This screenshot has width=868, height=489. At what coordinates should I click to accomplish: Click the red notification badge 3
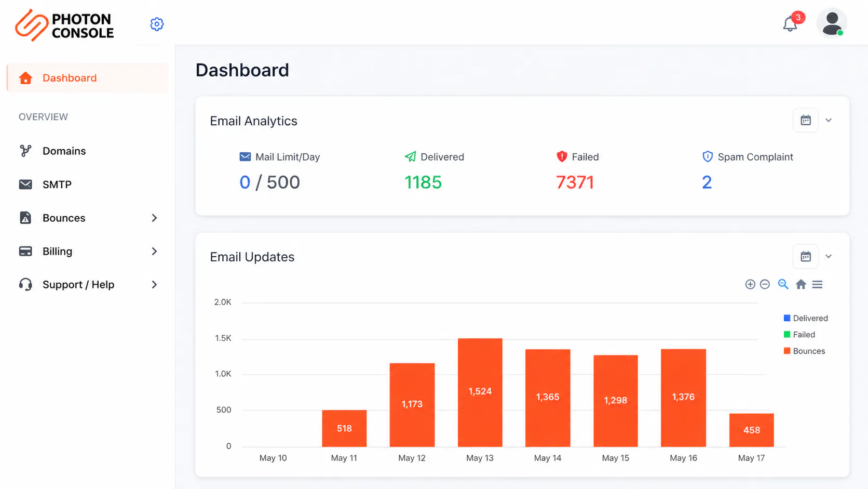coord(798,17)
